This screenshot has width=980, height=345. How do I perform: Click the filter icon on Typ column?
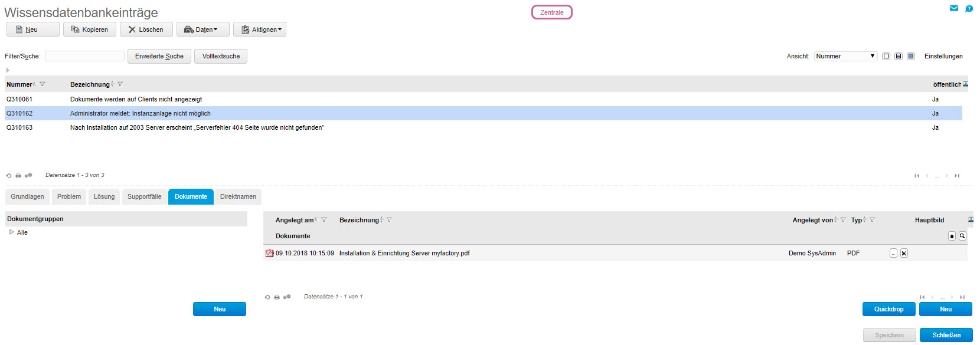click(873, 220)
